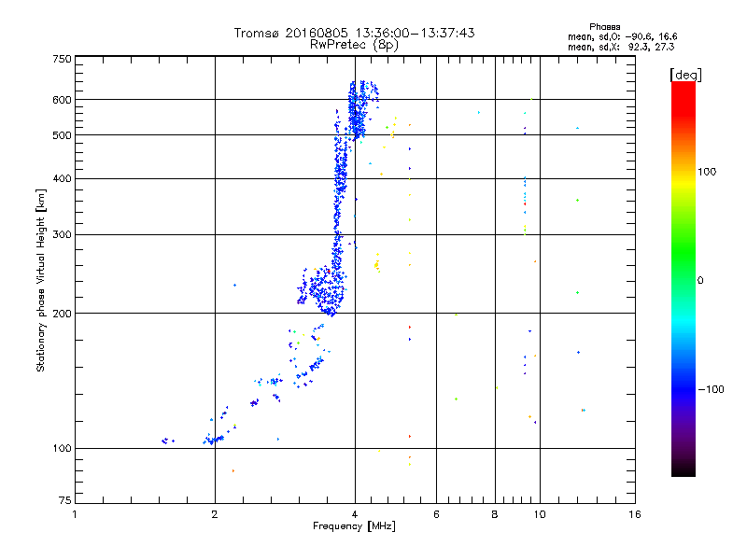Viewport: 747px width, 560px height.
Task: Click the y-axis tick label '300'
Action: [62, 234]
